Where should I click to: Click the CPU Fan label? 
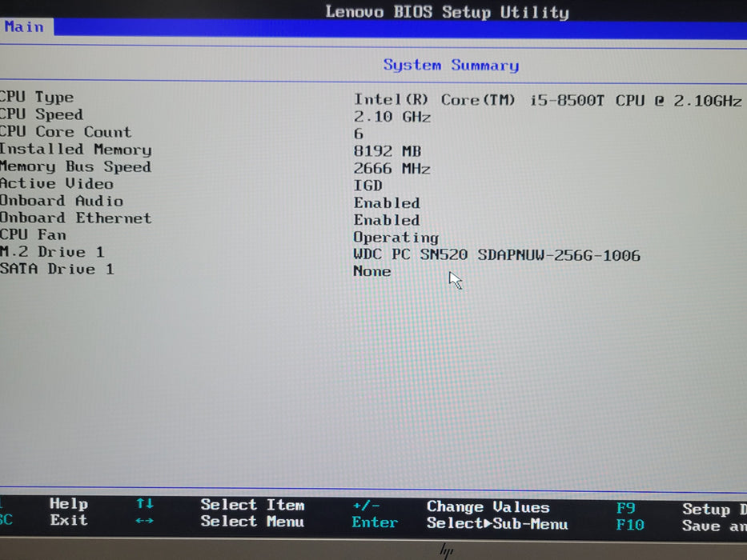tap(33, 234)
